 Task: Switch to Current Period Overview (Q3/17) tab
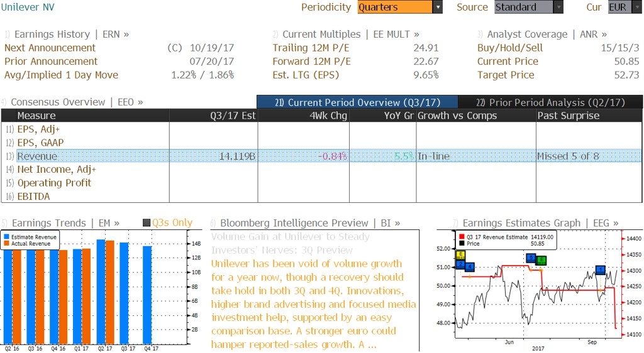(357, 102)
